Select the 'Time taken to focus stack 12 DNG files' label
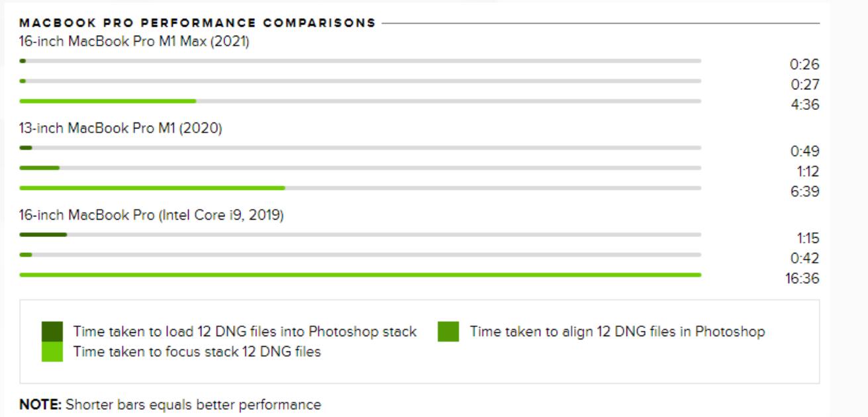The image size is (868, 417). 197,351
